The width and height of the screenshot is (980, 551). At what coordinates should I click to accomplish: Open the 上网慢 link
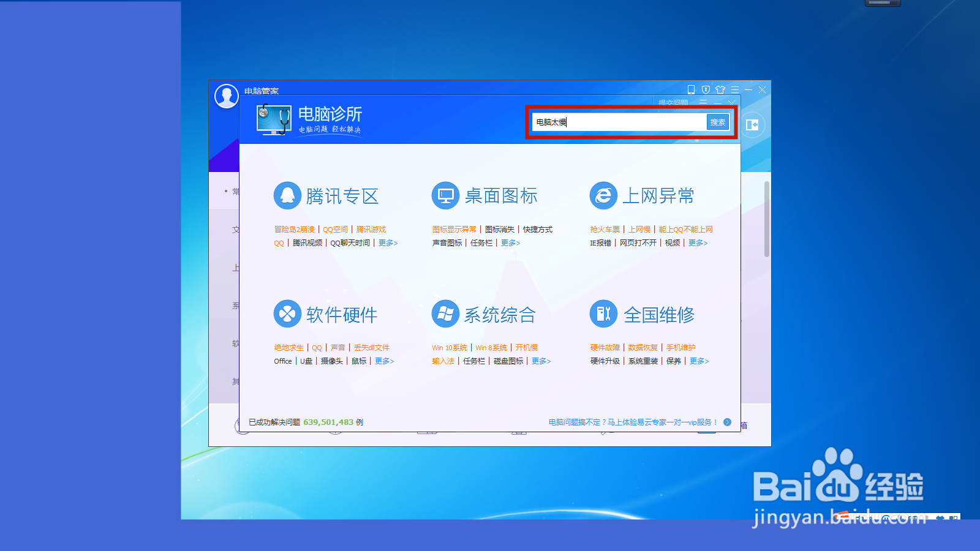pos(639,230)
